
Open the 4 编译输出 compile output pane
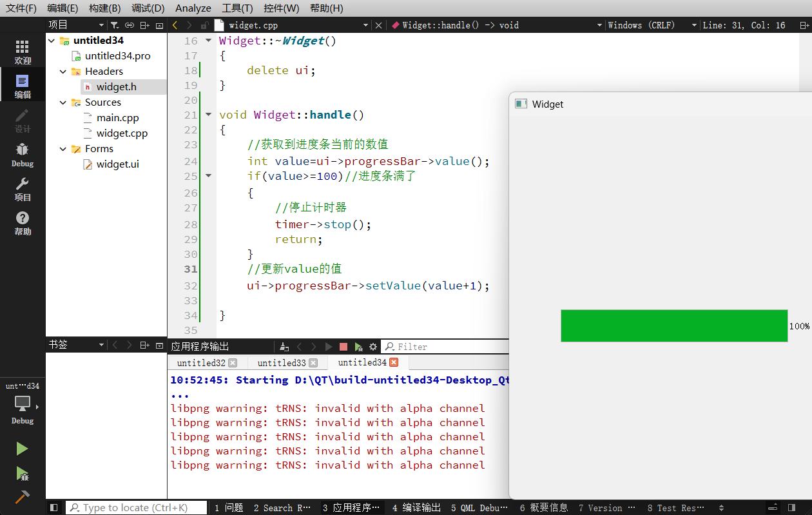click(x=416, y=508)
